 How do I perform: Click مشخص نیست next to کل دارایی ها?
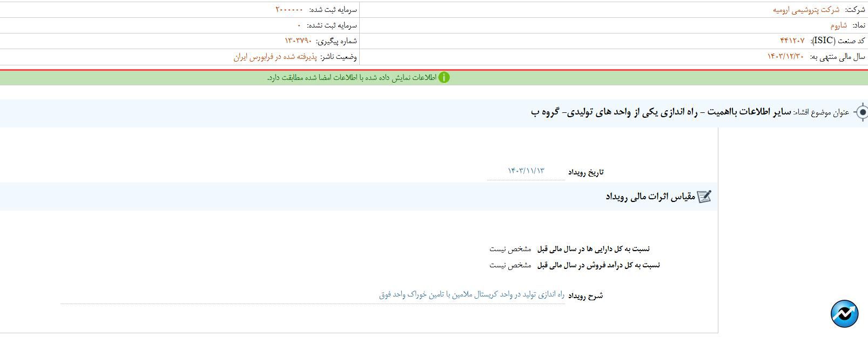tap(510, 249)
